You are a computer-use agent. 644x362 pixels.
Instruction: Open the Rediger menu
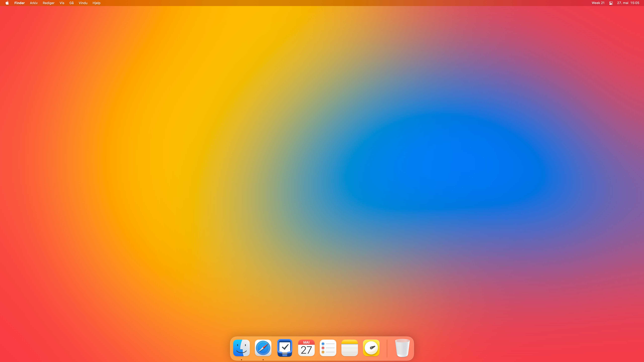pos(49,3)
